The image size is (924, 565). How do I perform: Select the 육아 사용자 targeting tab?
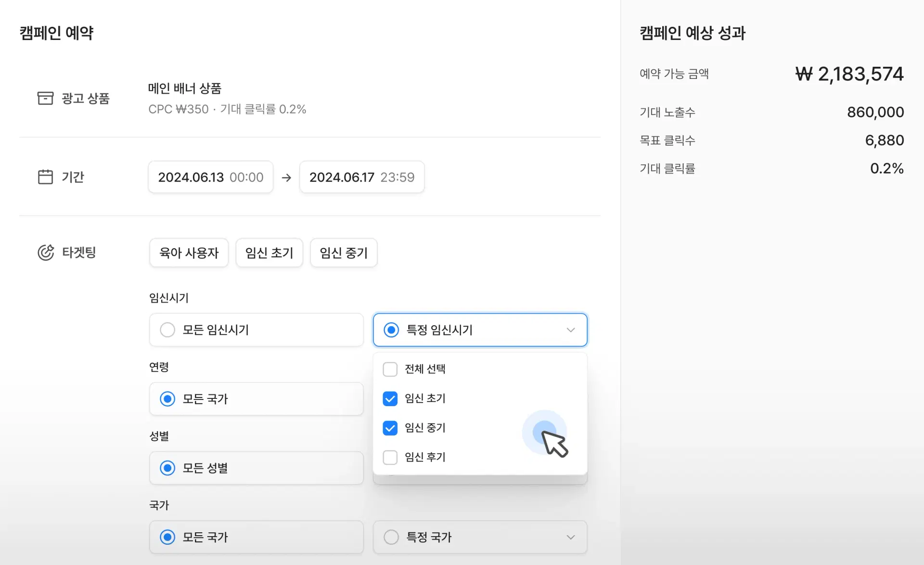tap(189, 253)
